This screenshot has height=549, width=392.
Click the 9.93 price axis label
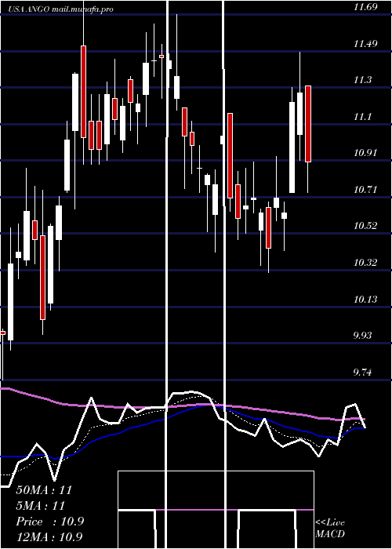click(362, 336)
